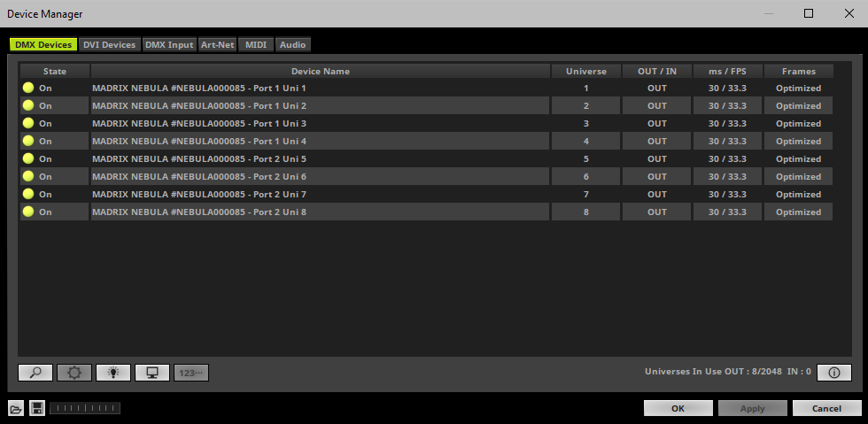This screenshot has height=424, width=868.
Task: Select row MADRIX NEBULA Port 1 Uni 1
Action: pos(321,88)
